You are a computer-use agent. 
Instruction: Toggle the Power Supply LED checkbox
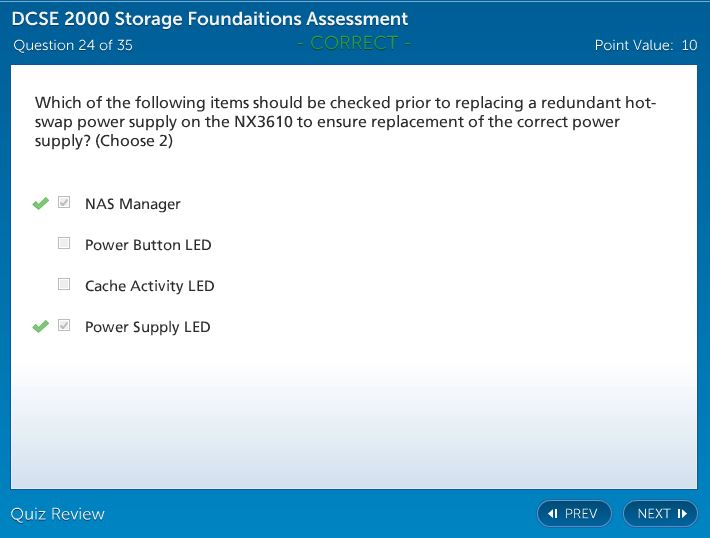pyautogui.click(x=64, y=326)
